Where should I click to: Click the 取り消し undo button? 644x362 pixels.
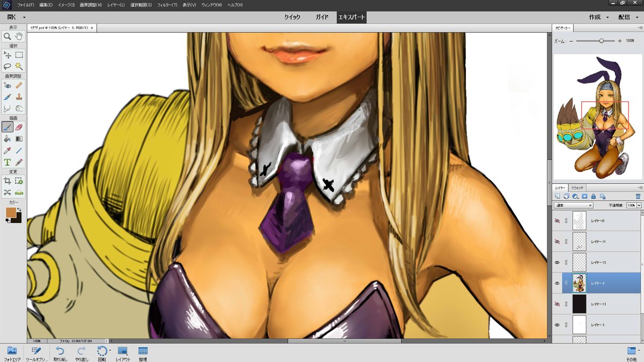tap(60, 353)
